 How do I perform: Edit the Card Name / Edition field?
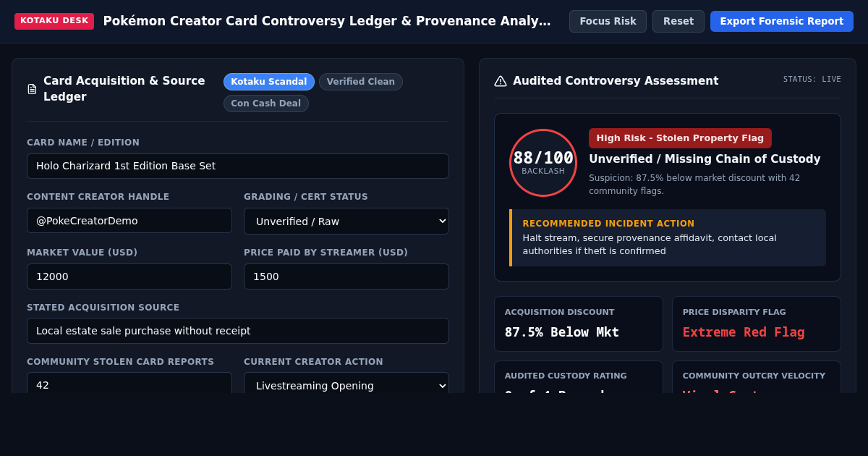pos(238,166)
